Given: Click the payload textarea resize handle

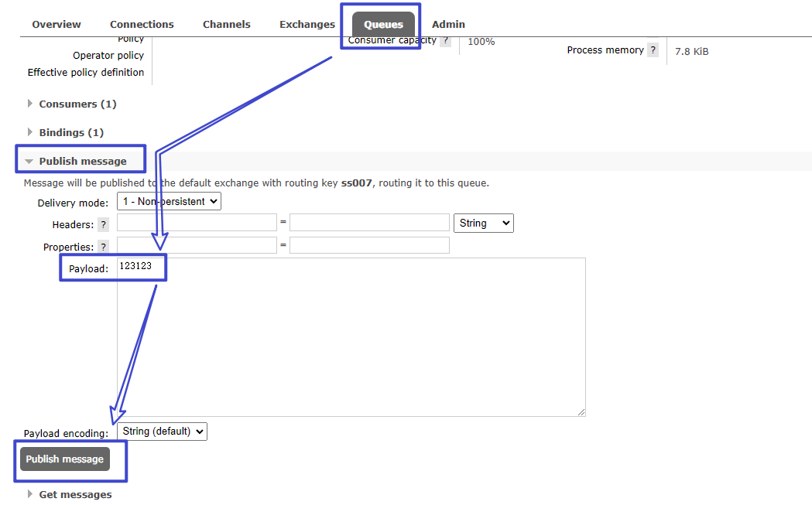Looking at the screenshot, I should tap(581, 411).
